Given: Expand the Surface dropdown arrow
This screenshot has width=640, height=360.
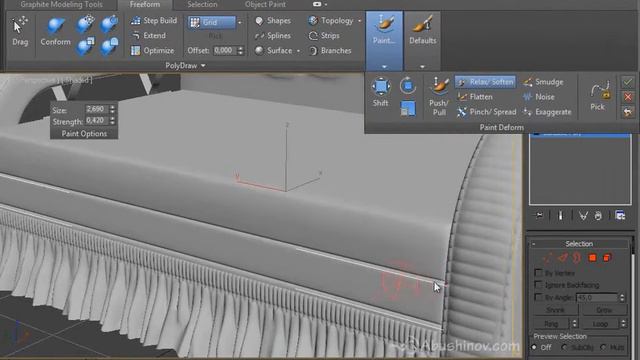Looking at the screenshot, I should (298, 51).
